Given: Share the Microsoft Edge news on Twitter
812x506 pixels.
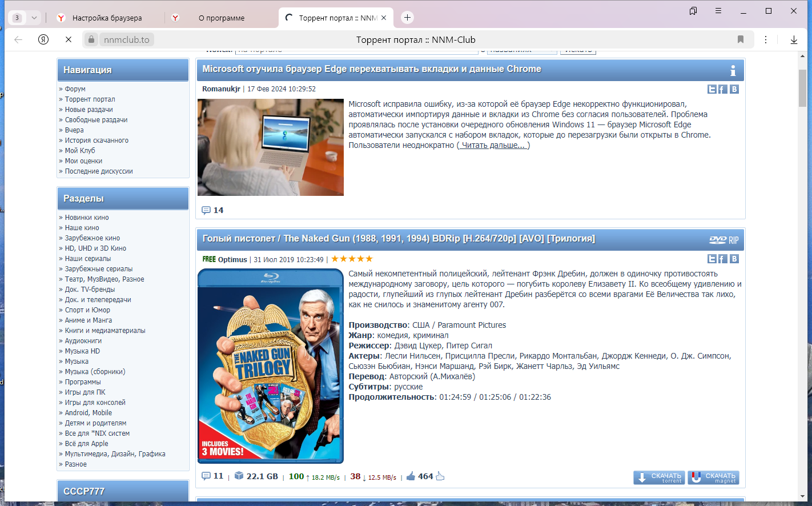Looking at the screenshot, I should click(x=712, y=89).
